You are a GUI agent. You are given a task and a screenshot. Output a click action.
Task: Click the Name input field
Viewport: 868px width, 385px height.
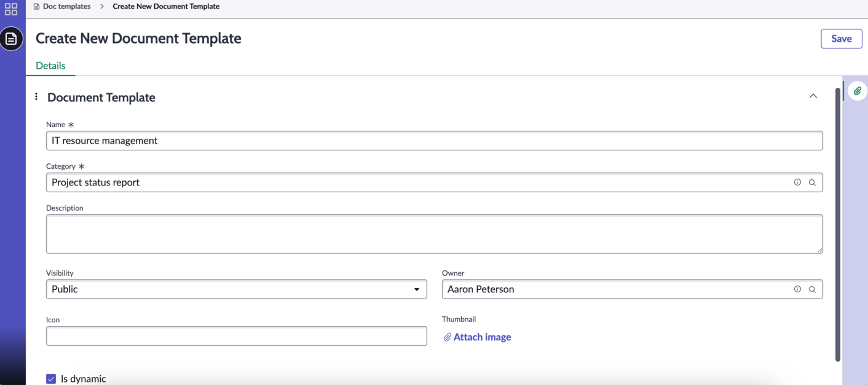point(434,141)
